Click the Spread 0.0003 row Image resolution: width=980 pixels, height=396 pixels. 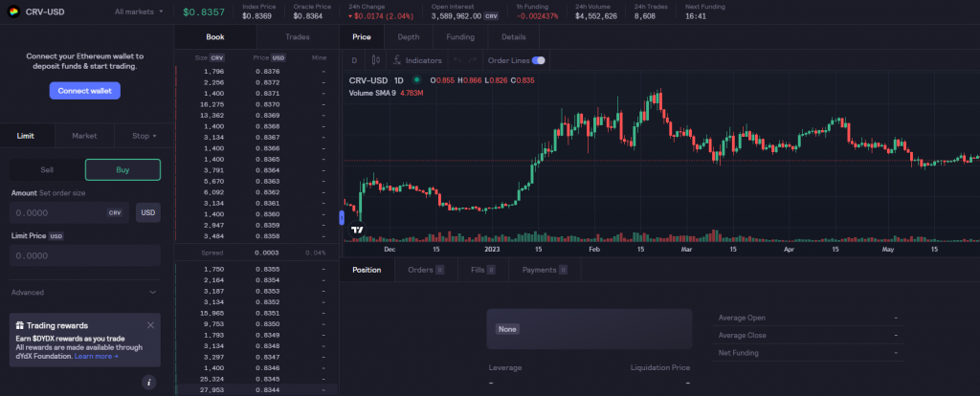[x=256, y=253]
